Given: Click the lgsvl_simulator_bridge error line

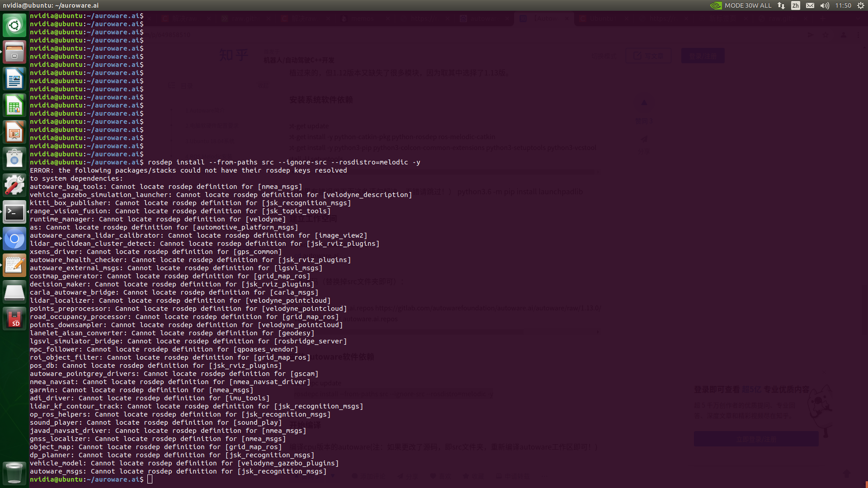Looking at the screenshot, I should 189,341.
